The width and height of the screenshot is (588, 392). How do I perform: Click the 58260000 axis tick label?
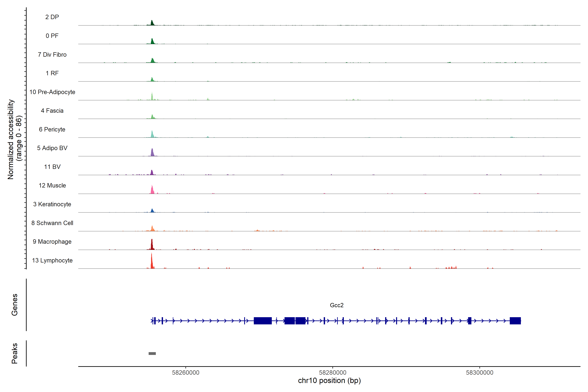point(186,373)
